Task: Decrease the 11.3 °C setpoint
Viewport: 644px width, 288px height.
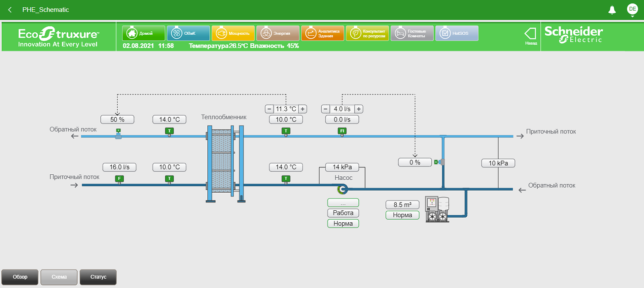Action: (269, 109)
